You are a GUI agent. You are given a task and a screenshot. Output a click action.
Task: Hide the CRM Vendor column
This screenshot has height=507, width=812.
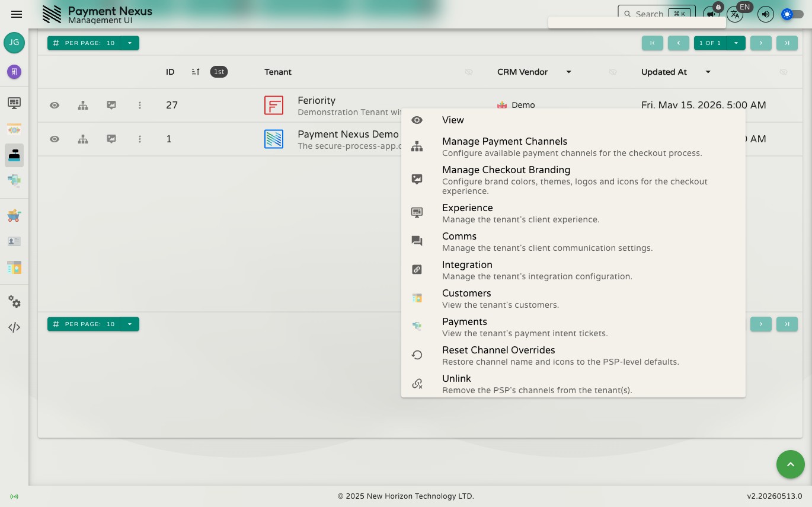[x=613, y=72]
